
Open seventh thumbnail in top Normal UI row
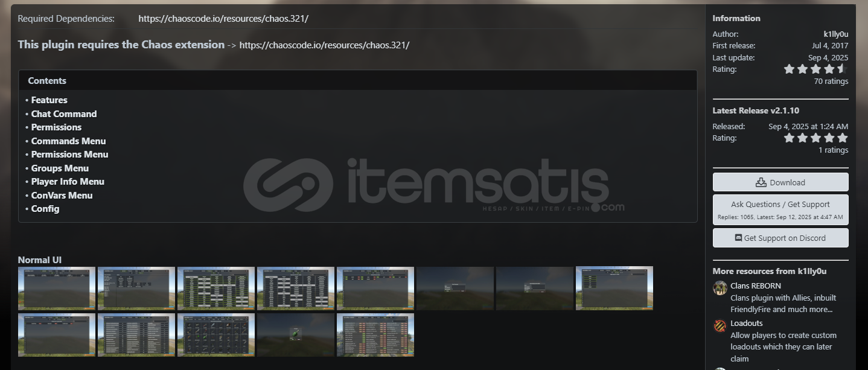(535, 289)
